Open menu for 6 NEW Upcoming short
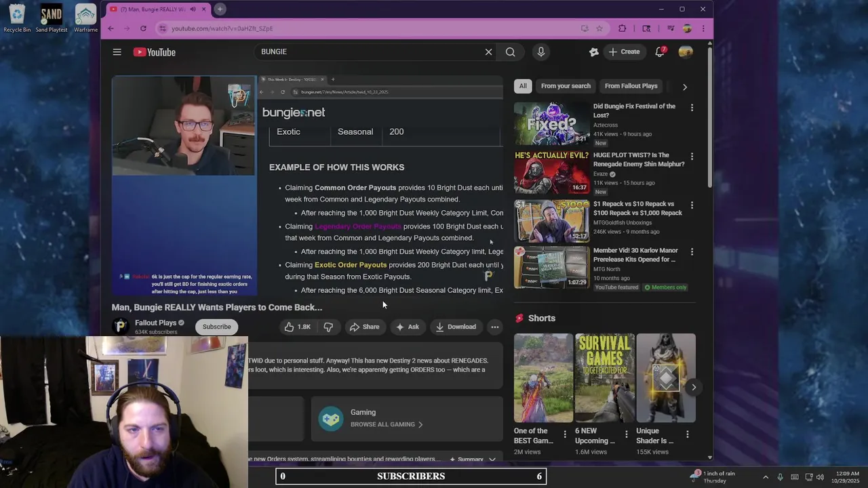This screenshot has height=488, width=868. click(x=626, y=434)
